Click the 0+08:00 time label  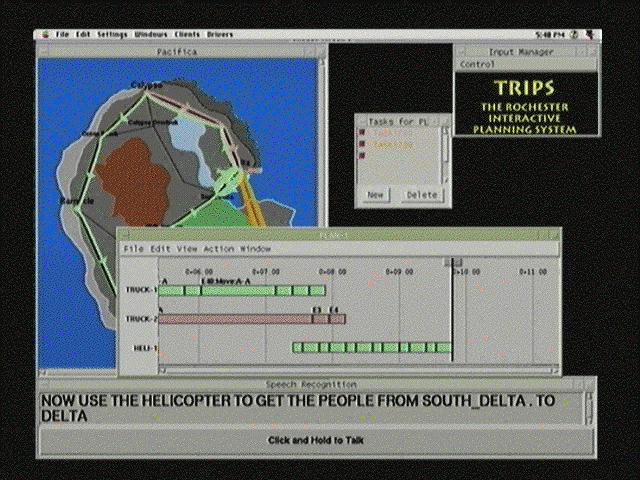point(332,272)
